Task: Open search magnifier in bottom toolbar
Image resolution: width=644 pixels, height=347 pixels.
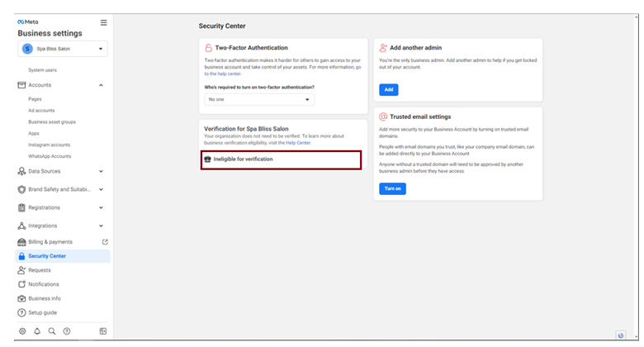Action: click(x=52, y=331)
